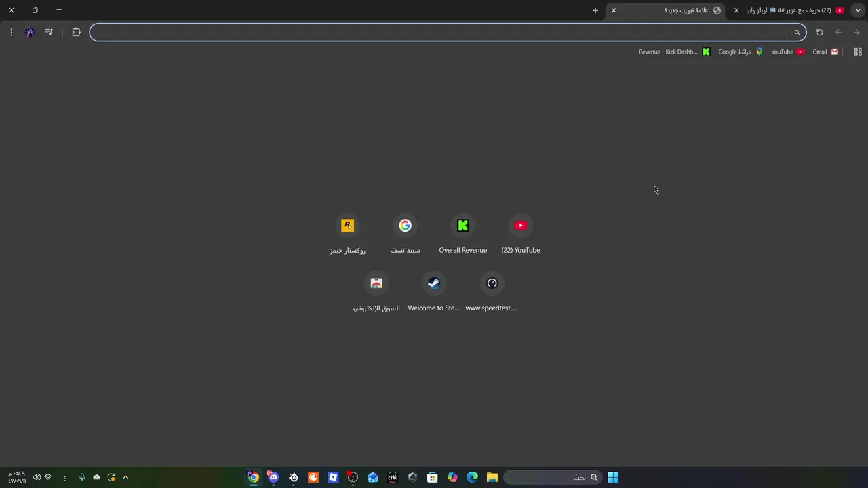Open the Revenue - Kick Dashboard bookmark
Screen dimensions: 868x488
[x=674, y=52]
